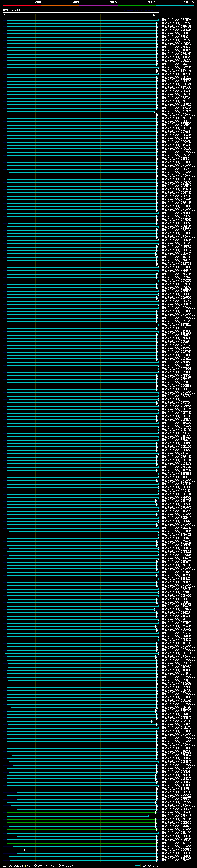197x868 pixels.
Task: Click alignment bar for UniRef100_Q5G585
Action: (x=91, y=850)
